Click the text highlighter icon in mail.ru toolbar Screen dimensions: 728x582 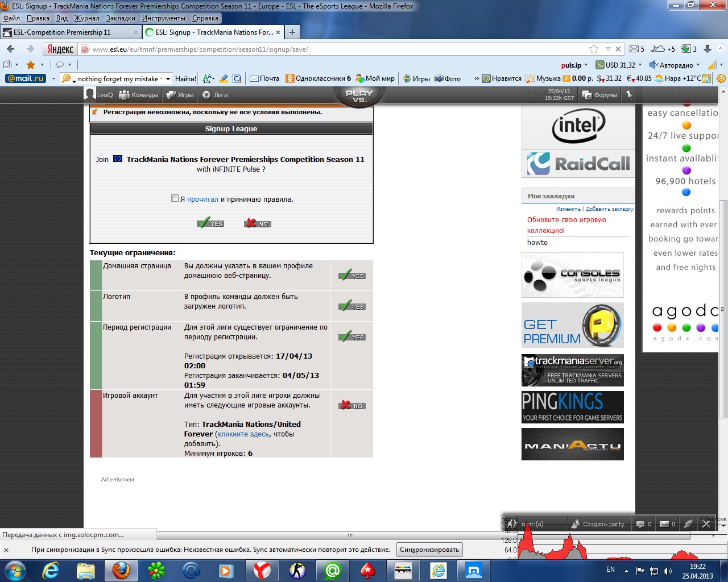tap(224, 78)
